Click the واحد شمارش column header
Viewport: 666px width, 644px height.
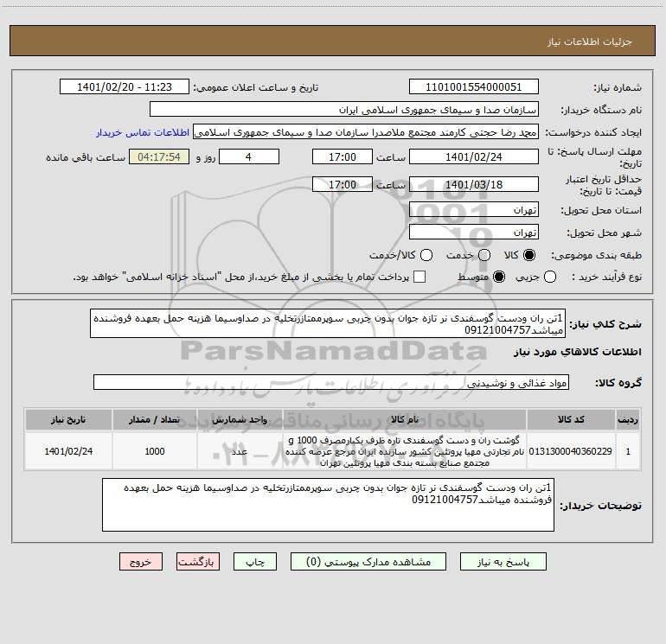coord(240,419)
